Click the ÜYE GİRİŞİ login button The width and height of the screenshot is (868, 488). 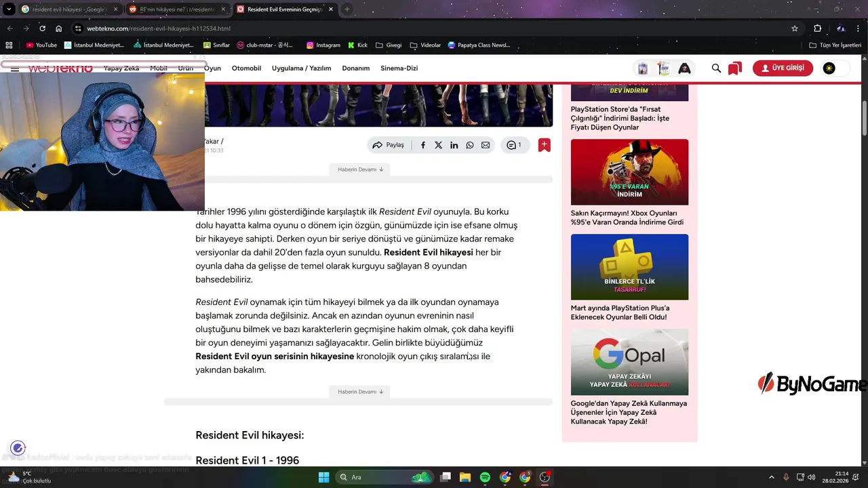pyautogui.click(x=783, y=68)
